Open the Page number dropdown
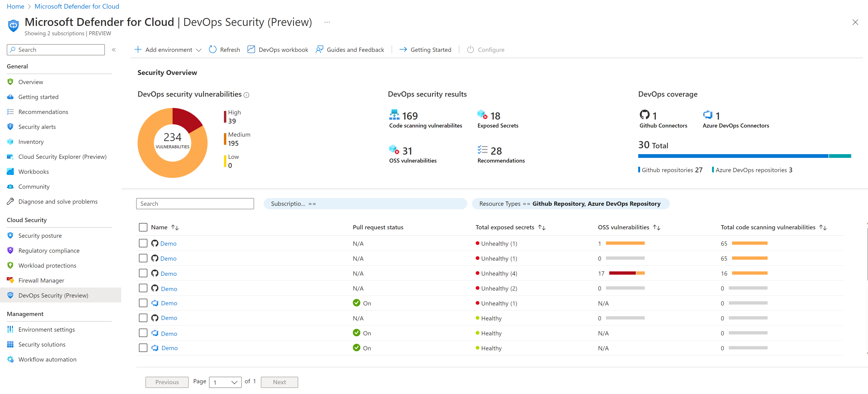Viewport: 868px width, 394px height. pyautogui.click(x=225, y=382)
